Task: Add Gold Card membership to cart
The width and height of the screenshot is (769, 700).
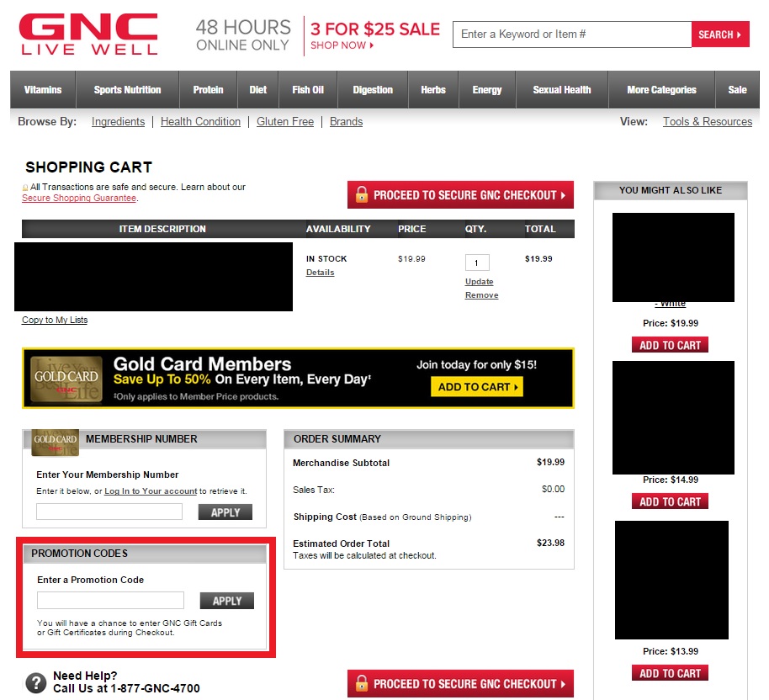Action: (477, 386)
